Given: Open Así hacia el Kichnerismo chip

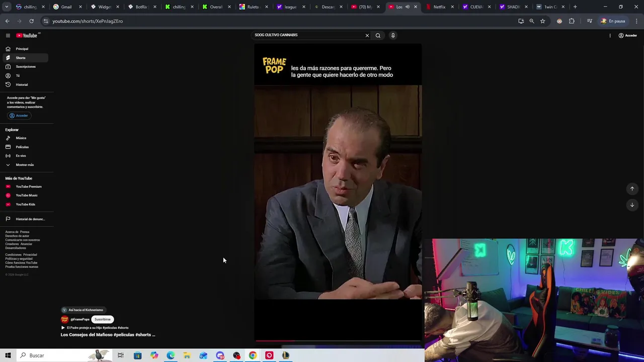Looking at the screenshot, I should pos(83,310).
